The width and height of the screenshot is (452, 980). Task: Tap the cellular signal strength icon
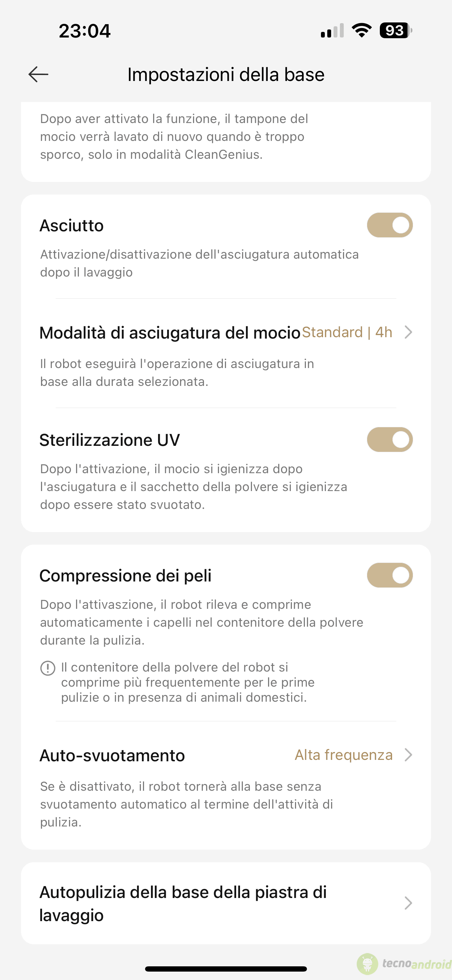click(332, 30)
